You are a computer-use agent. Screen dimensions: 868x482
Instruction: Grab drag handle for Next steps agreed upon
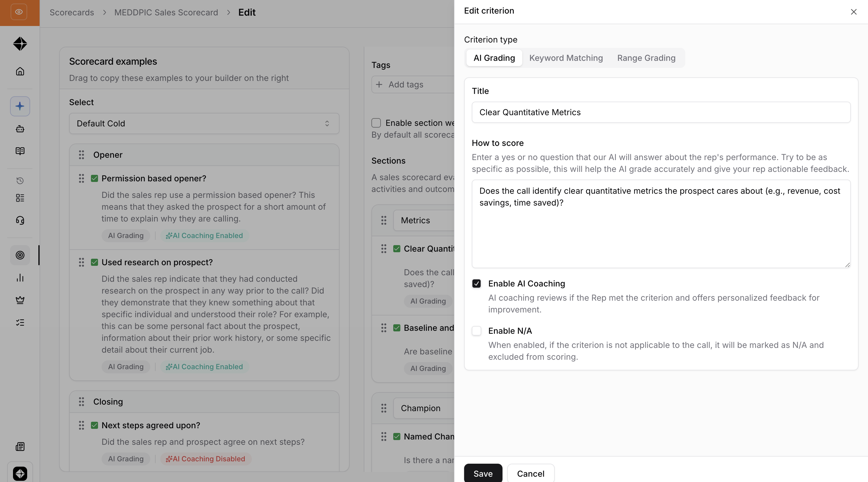point(81,425)
